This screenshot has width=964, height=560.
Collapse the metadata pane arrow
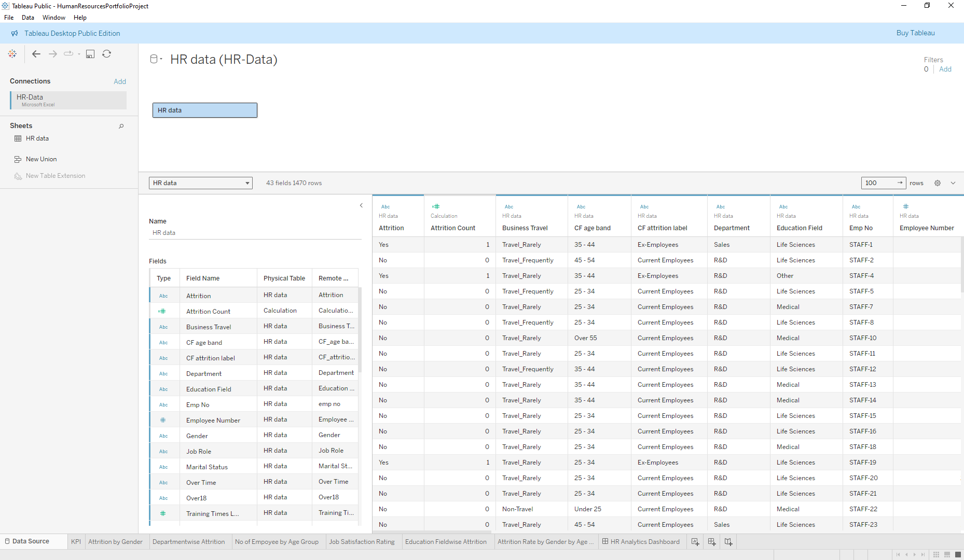click(x=362, y=206)
